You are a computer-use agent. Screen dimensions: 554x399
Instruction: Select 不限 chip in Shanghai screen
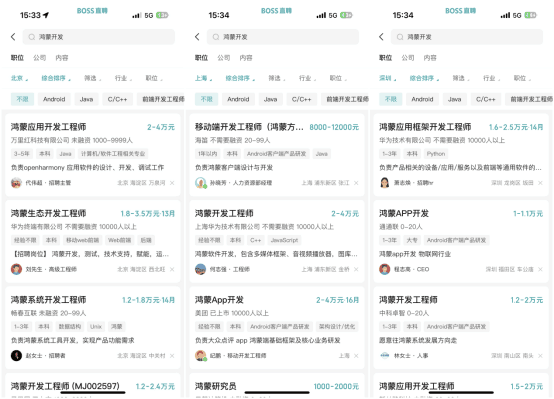click(x=206, y=99)
